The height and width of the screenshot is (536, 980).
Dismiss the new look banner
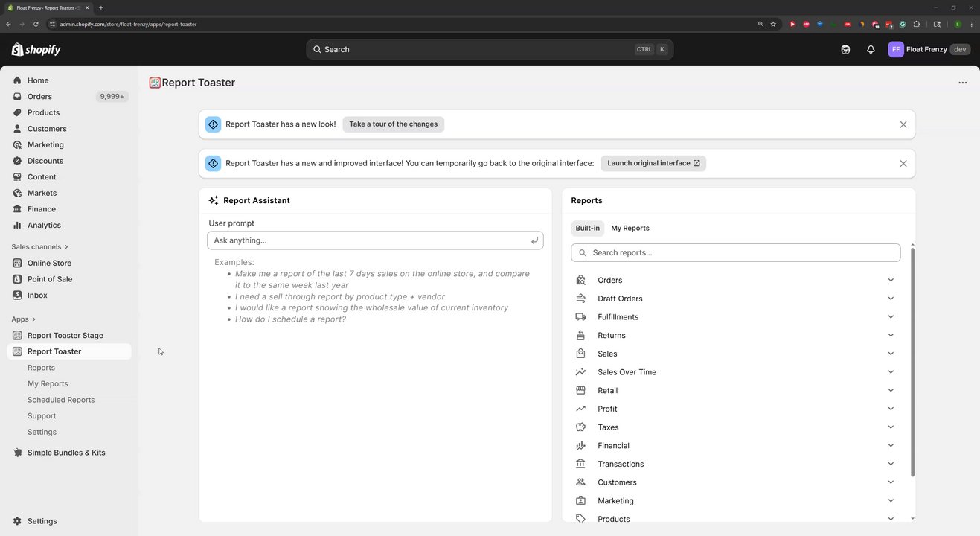coord(903,124)
